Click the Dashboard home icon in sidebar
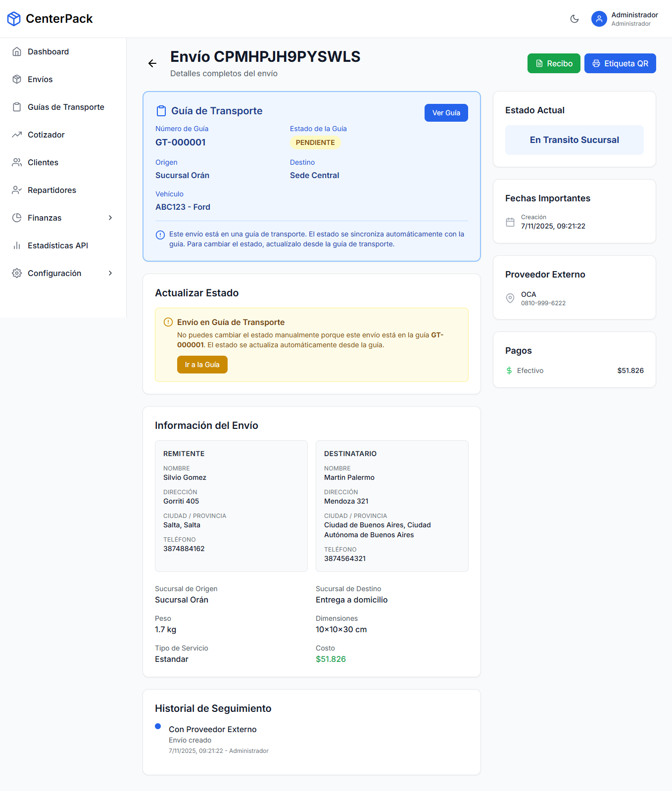This screenshot has width=672, height=791. point(17,52)
